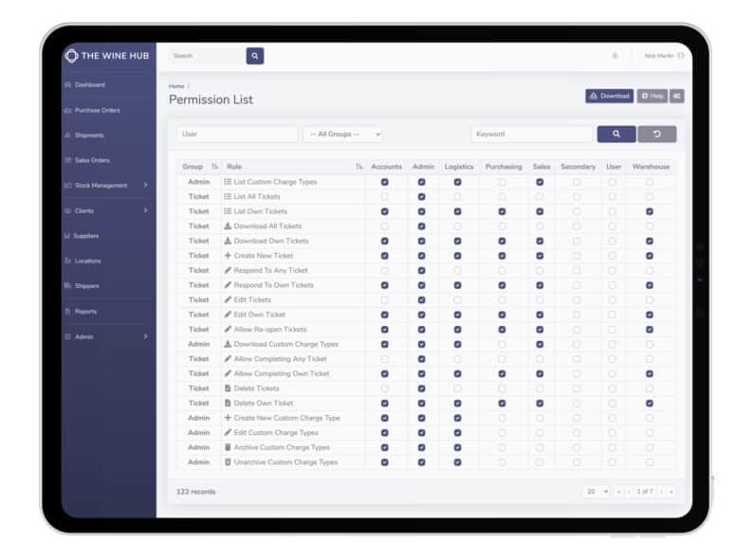Focus the User filter field
The width and height of the screenshot is (753, 560).
click(x=237, y=134)
